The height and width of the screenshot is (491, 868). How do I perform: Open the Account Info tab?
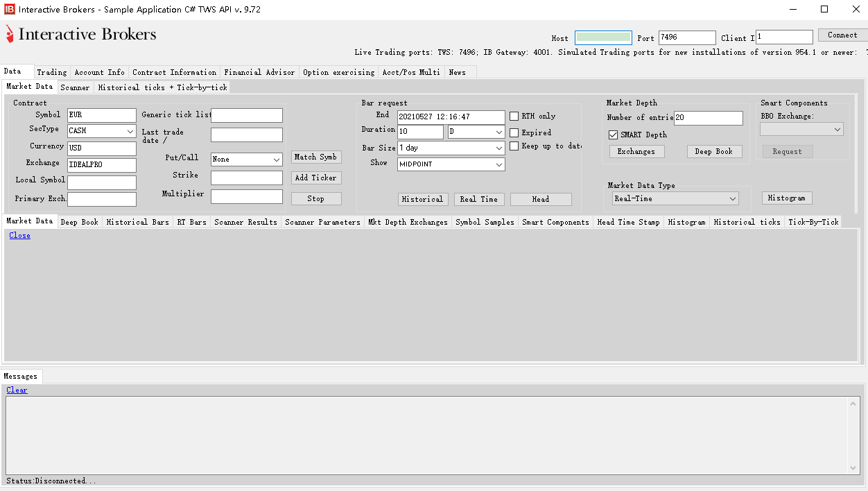[x=100, y=72]
